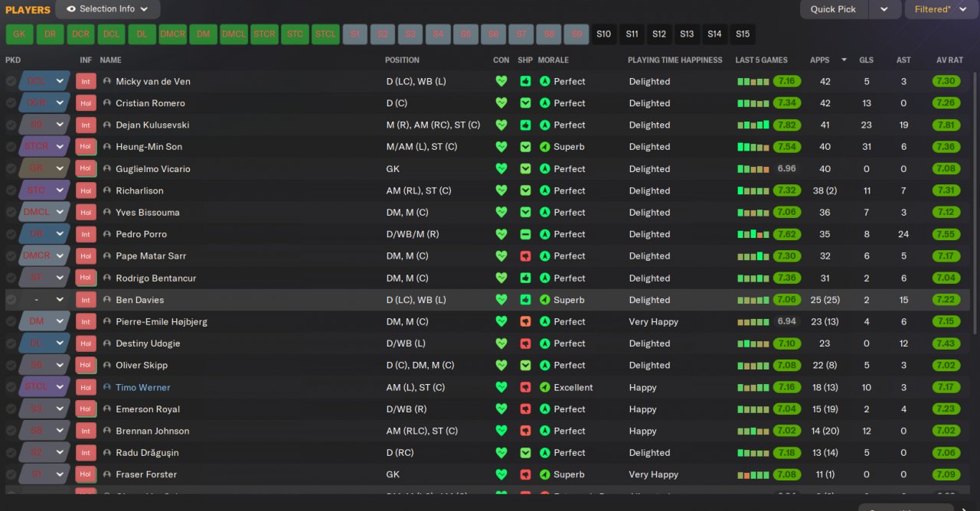Click Pape Matar Sarr's red sharpness icon
980x511 pixels.
[525, 256]
